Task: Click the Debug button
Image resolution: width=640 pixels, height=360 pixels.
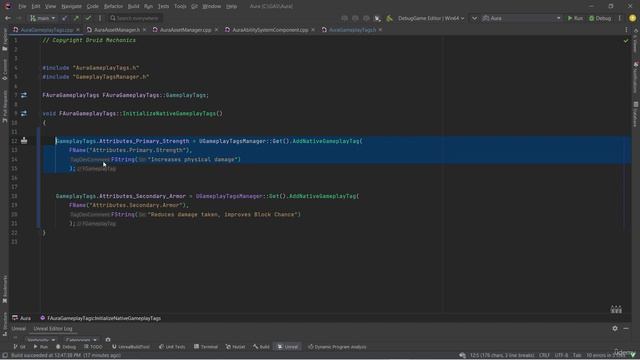Action: [600, 18]
